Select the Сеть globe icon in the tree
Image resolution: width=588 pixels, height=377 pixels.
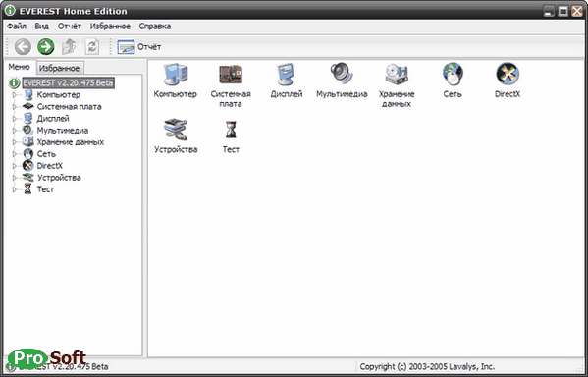tap(28, 154)
